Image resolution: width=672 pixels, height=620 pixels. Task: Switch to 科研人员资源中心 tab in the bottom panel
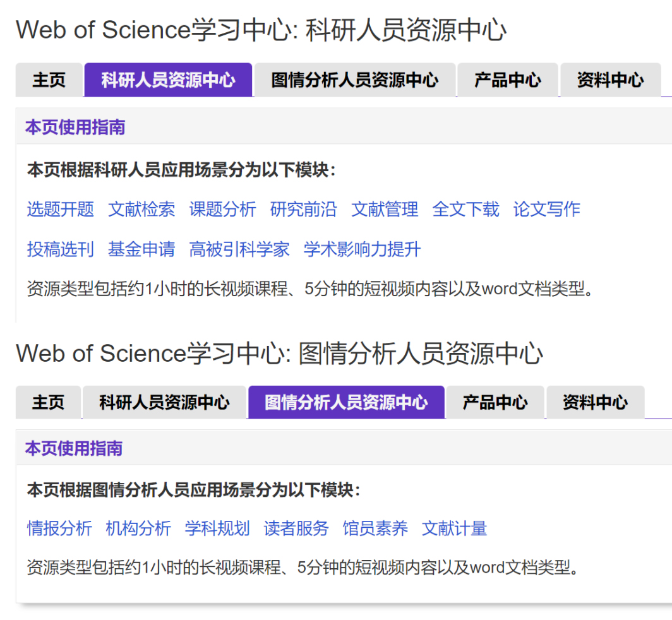(164, 402)
